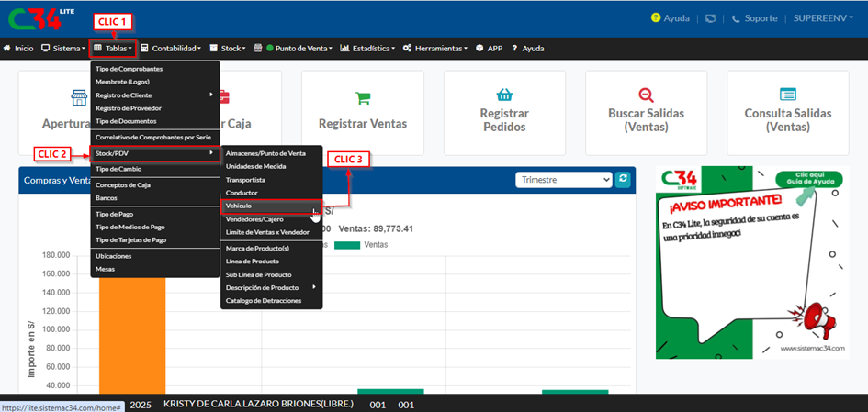868x412 pixels.
Task: Toggle the green Ventas legend swatch
Action: point(346,245)
